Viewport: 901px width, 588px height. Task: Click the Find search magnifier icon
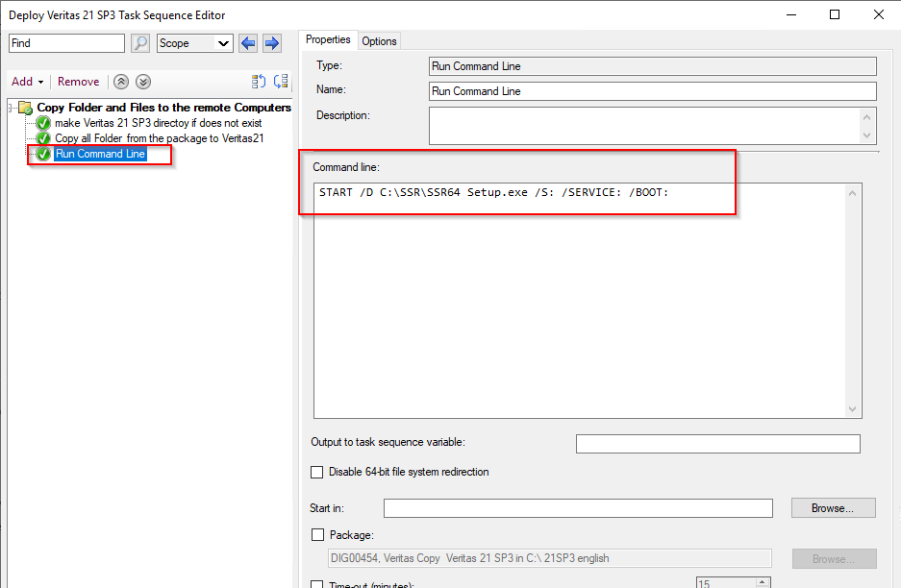pos(140,43)
